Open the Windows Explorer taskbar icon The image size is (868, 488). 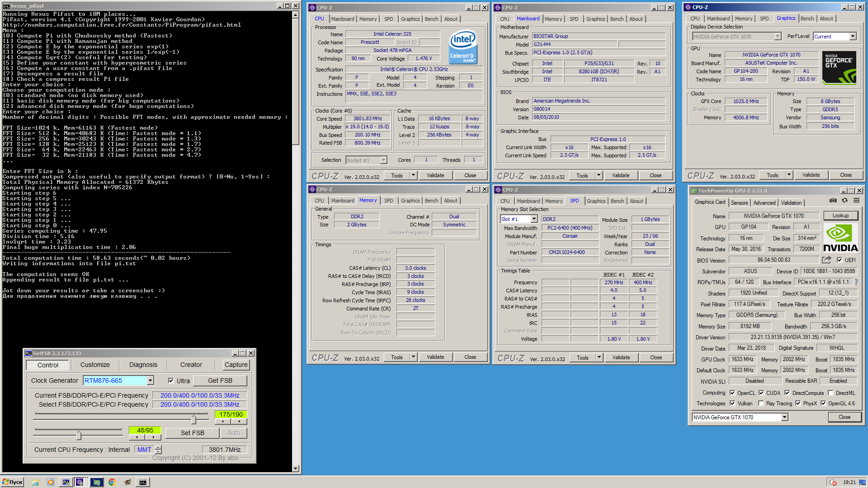click(x=35, y=482)
